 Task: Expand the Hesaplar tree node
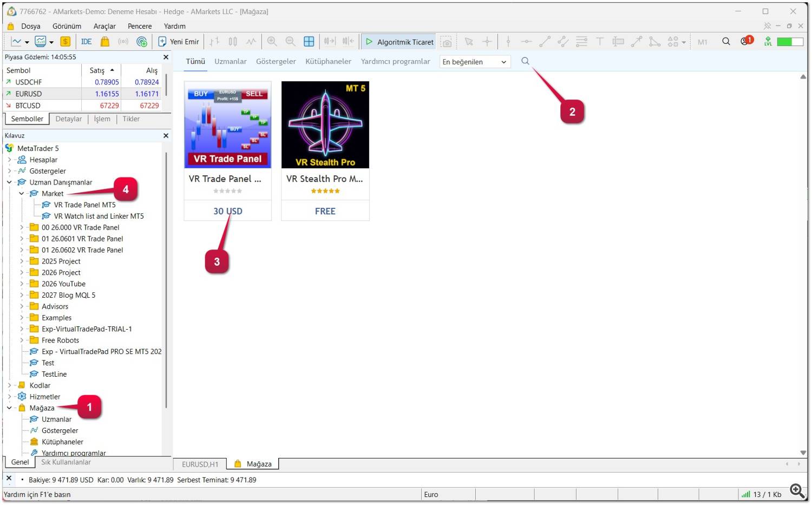9,160
